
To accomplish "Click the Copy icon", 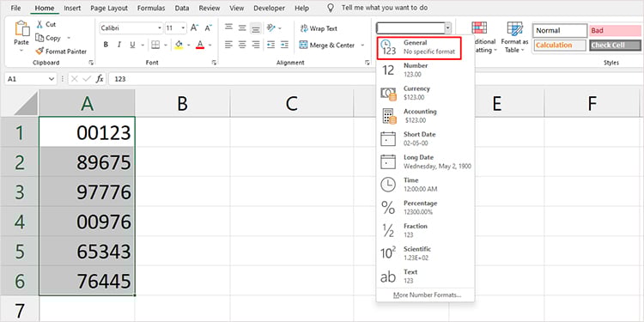I will tap(39, 38).
